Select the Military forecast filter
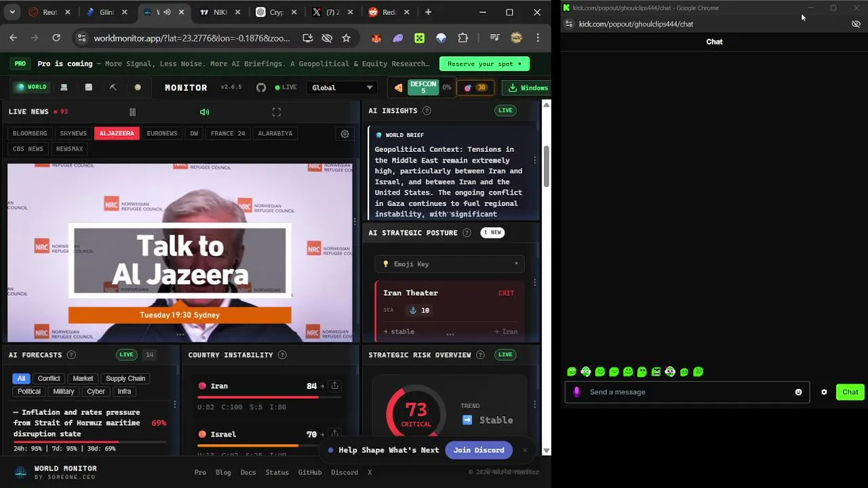The height and width of the screenshot is (488, 868). click(63, 392)
